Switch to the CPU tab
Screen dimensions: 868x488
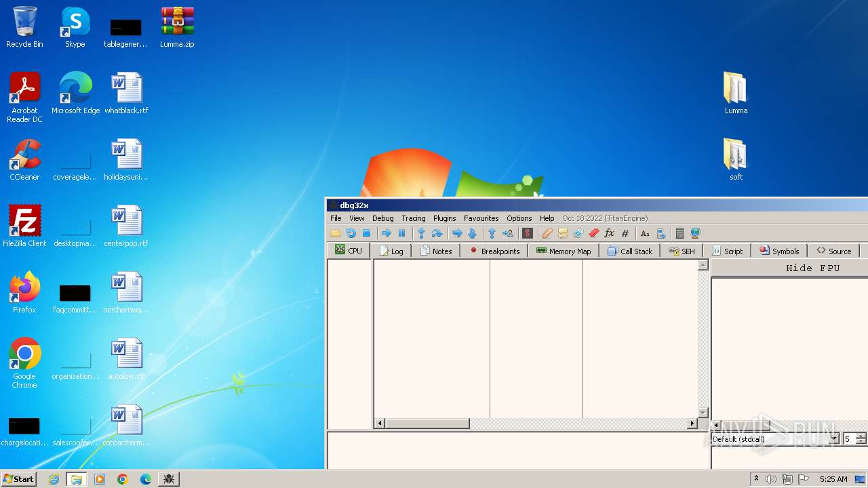349,251
